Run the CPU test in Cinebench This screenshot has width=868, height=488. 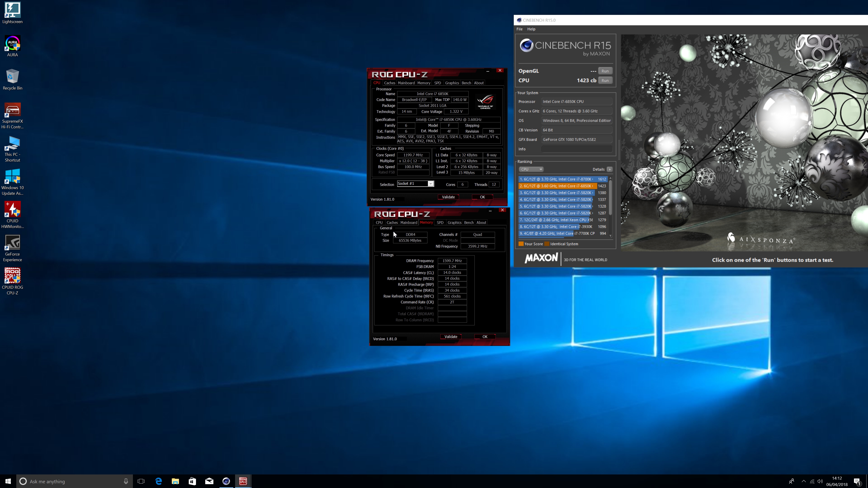[x=605, y=80]
